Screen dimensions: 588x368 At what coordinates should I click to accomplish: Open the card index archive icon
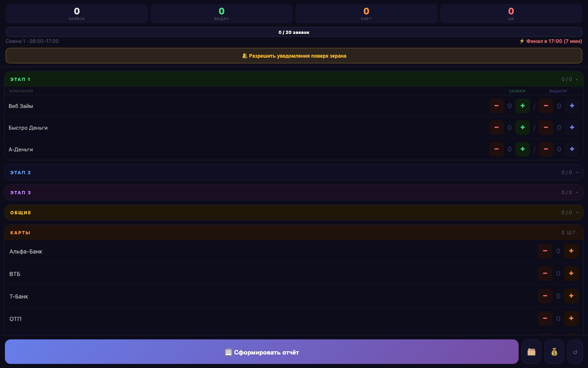coord(531,352)
